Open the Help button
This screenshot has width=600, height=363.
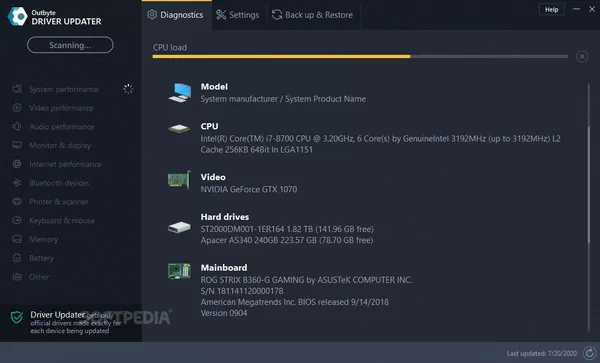551,10
